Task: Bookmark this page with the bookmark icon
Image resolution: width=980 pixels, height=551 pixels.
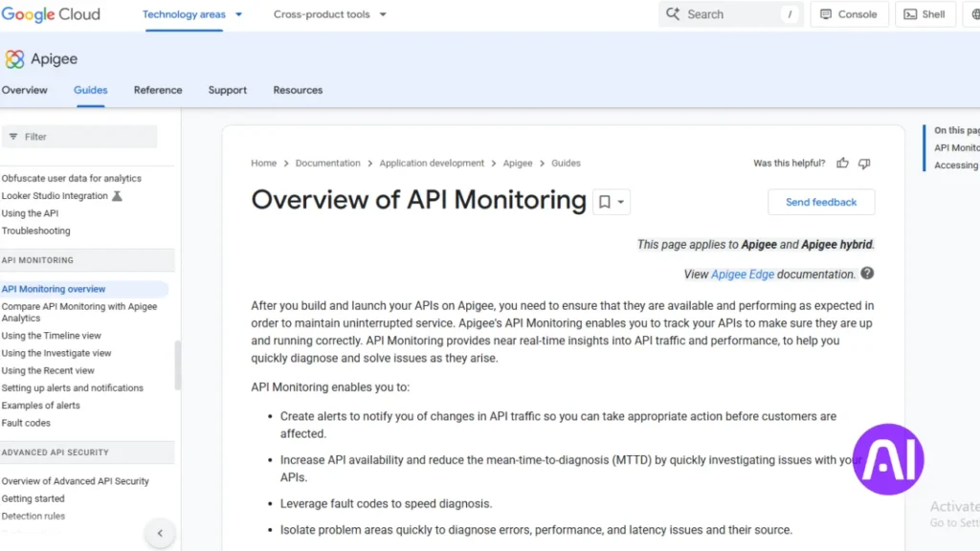Action: (604, 202)
